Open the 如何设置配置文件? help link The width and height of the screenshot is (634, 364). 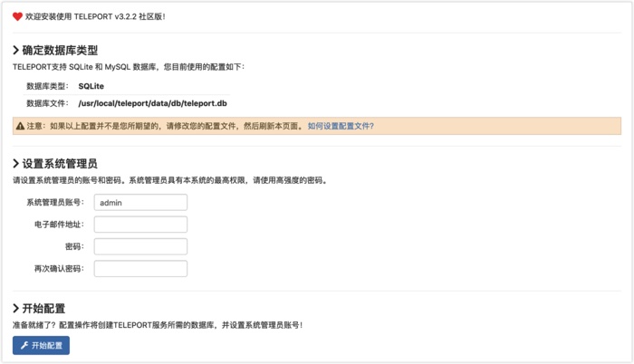click(341, 126)
